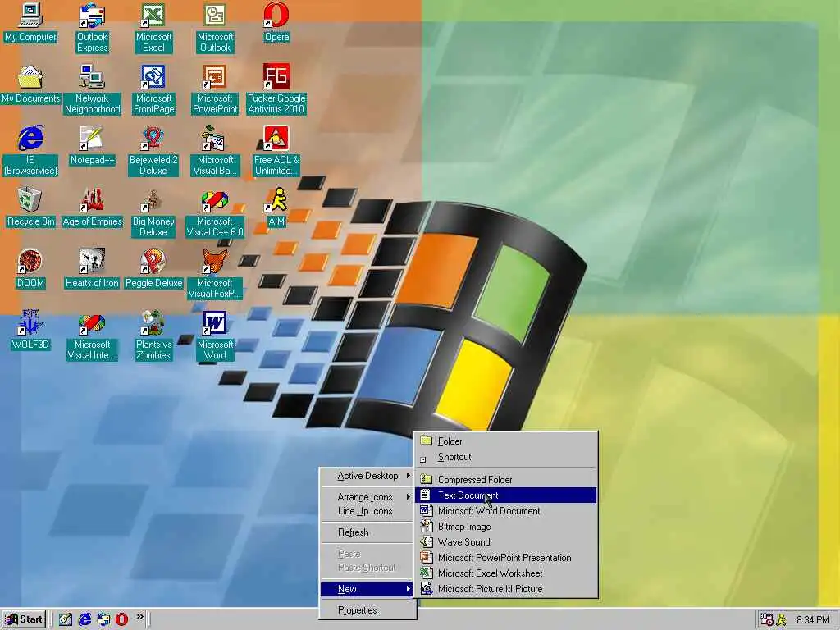Open the New submenu entry

pos(367,589)
